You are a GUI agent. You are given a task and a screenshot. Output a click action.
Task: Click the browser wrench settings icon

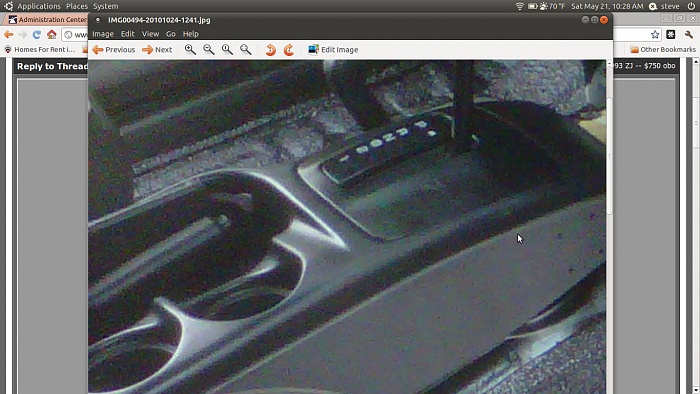pyautogui.click(x=689, y=34)
